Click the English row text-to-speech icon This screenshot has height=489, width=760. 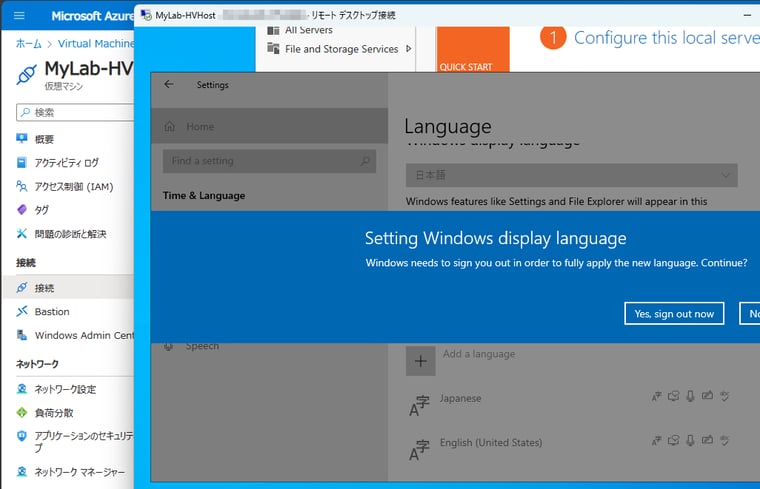coord(673,441)
